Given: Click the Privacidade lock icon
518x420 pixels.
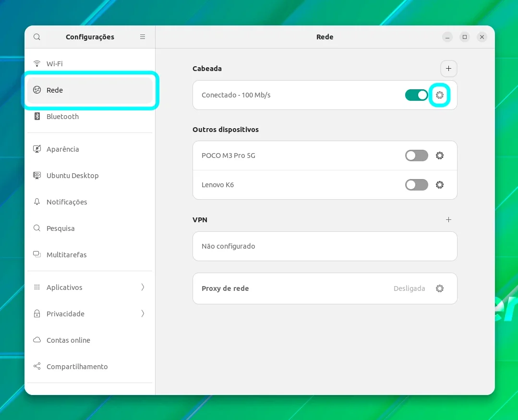Looking at the screenshot, I should [x=37, y=313].
